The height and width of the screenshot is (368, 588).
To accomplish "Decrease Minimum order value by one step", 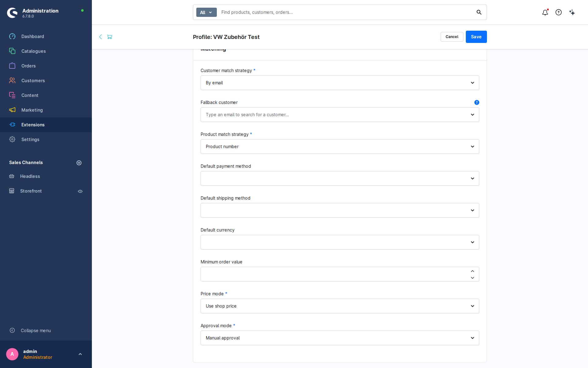I will 473,278.
